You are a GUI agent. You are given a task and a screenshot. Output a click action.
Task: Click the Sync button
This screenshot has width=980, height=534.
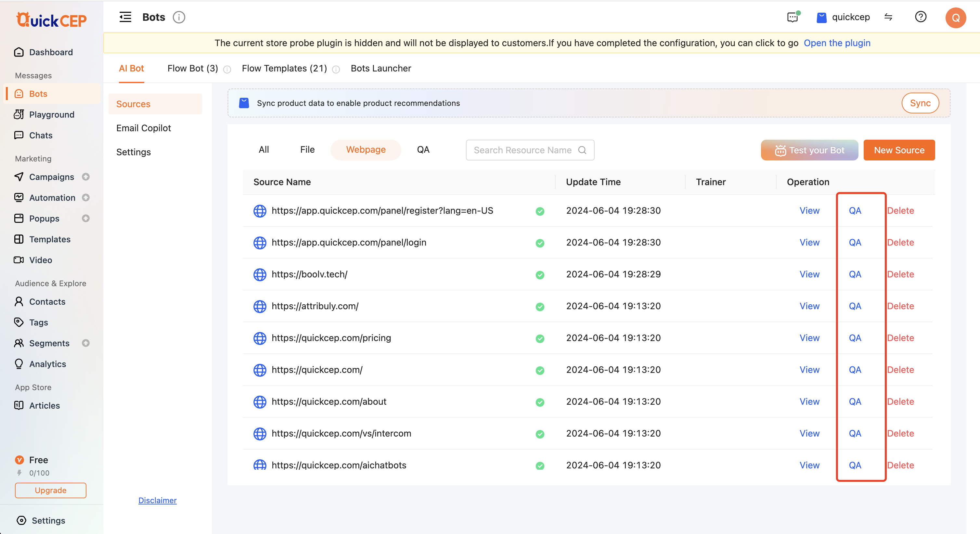920,103
